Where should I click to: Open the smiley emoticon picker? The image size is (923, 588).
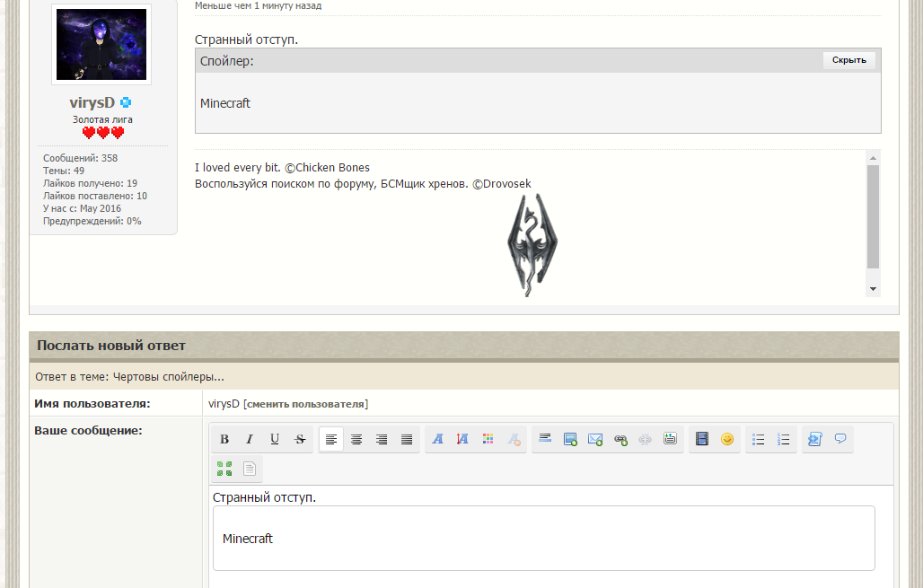727,439
